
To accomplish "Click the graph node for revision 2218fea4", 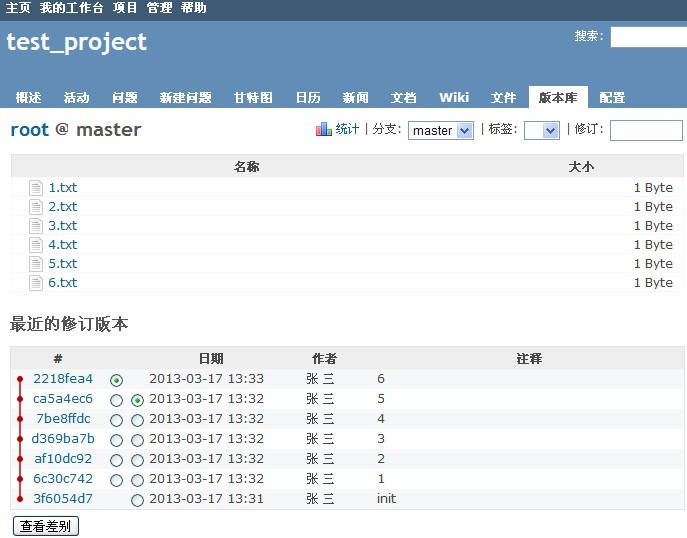I will pyautogui.click(x=19, y=379).
